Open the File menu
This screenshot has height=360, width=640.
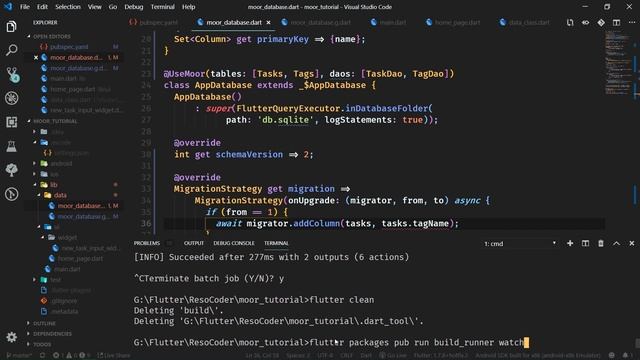point(25,7)
